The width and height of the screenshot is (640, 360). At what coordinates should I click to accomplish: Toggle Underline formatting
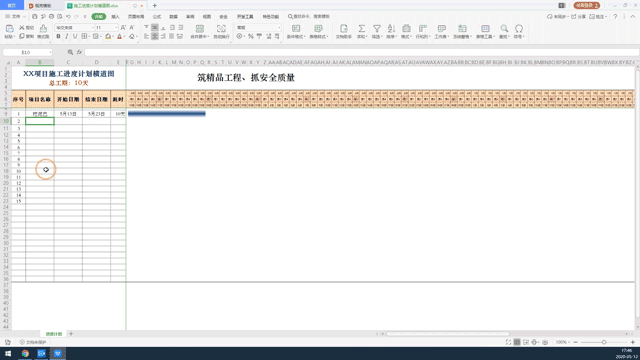(x=75, y=36)
